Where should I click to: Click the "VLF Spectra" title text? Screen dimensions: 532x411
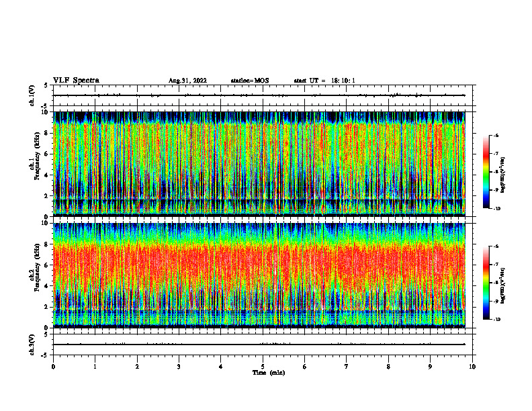click(x=76, y=81)
